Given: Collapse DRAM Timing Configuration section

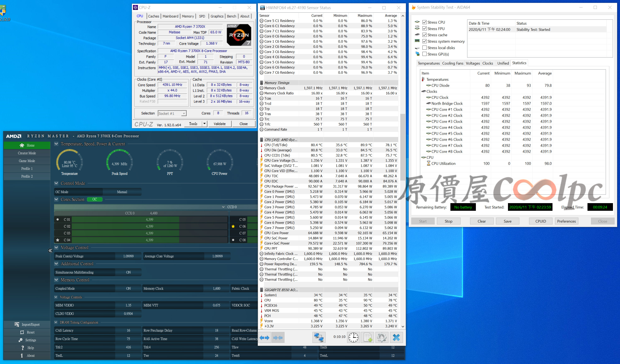Looking at the screenshot, I should click(x=56, y=322).
